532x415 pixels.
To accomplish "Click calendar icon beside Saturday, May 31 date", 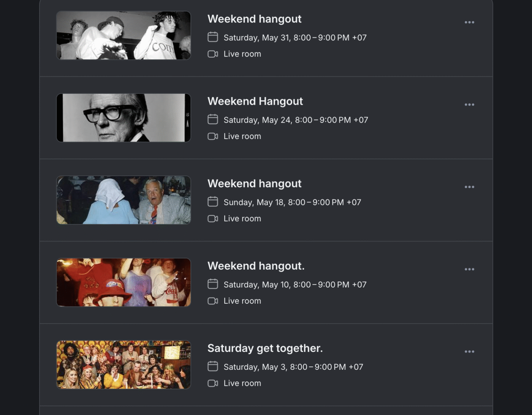I will (213, 37).
